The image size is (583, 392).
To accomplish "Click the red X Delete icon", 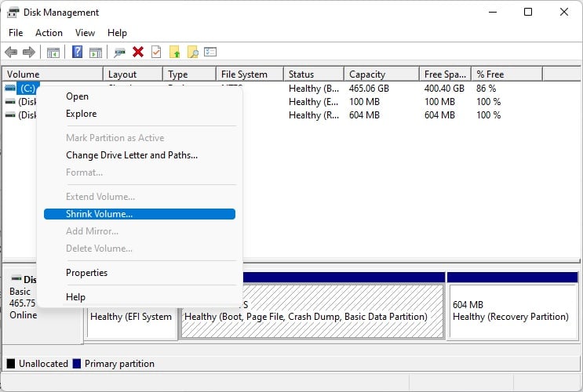I will tap(138, 52).
